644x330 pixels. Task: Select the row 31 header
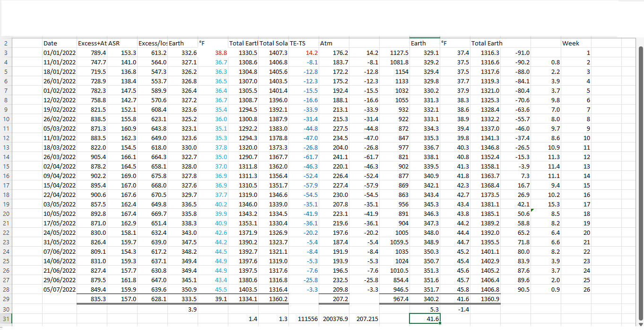[6, 319]
